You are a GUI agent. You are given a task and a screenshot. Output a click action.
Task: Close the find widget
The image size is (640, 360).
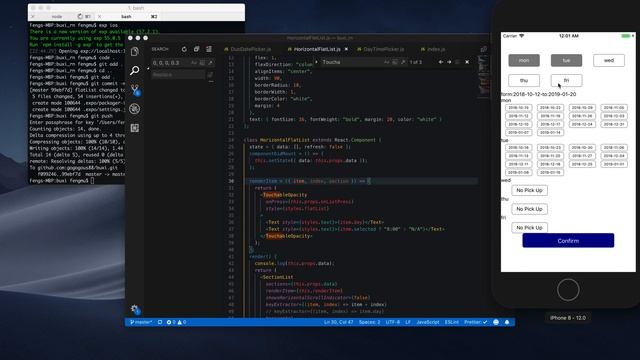[467, 62]
